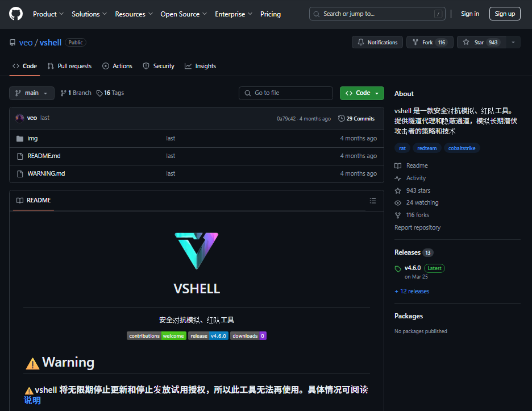Click the GitHub logo icon
Image resolution: width=532 pixels, height=411 pixels.
(x=16, y=14)
